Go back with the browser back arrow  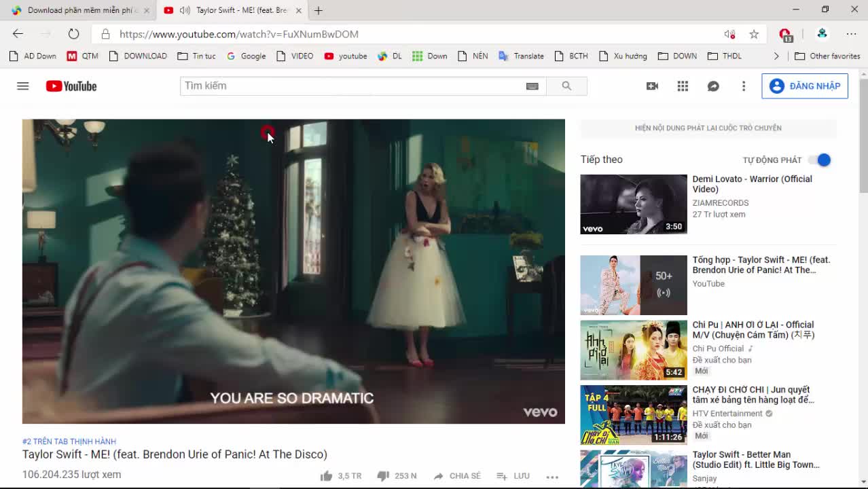[18, 34]
